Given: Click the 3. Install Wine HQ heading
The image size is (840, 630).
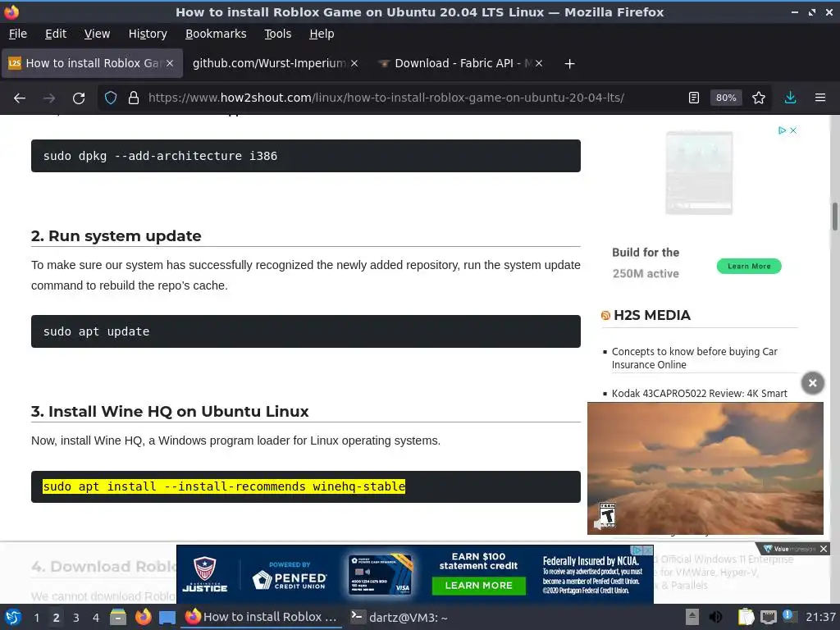Looking at the screenshot, I should click(170, 412).
